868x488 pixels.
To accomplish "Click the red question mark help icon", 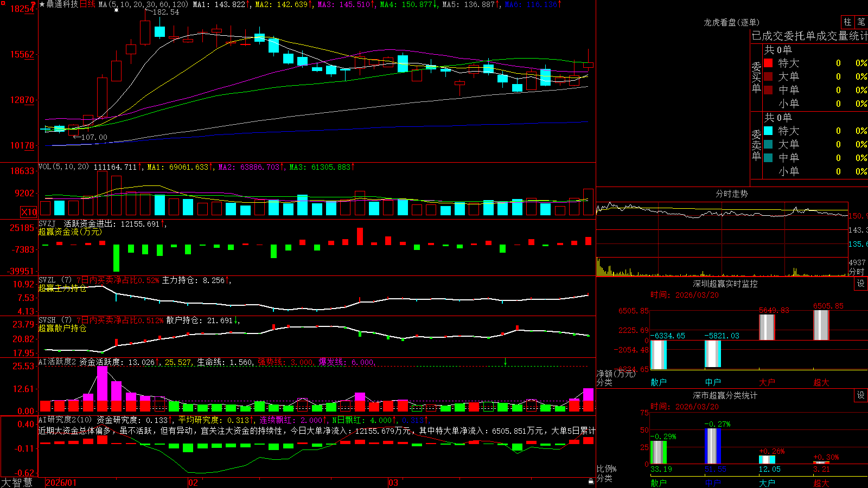I will click(34, 4).
